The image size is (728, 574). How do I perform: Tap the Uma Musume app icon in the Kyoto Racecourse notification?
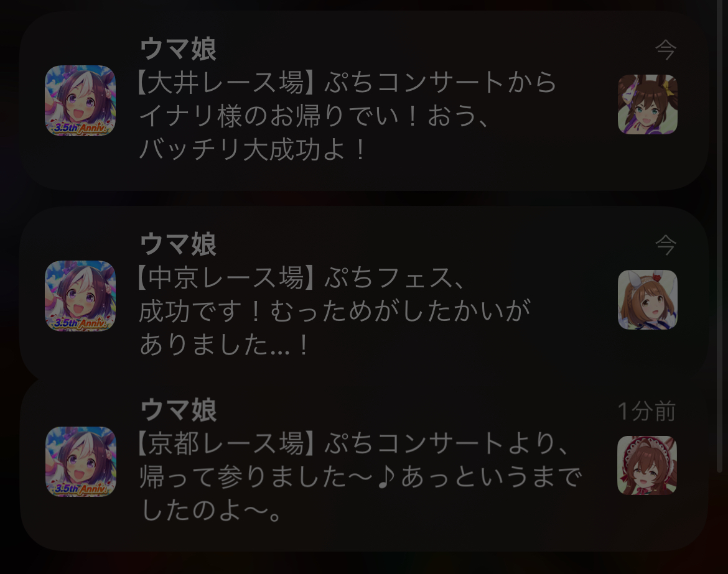tap(80, 461)
